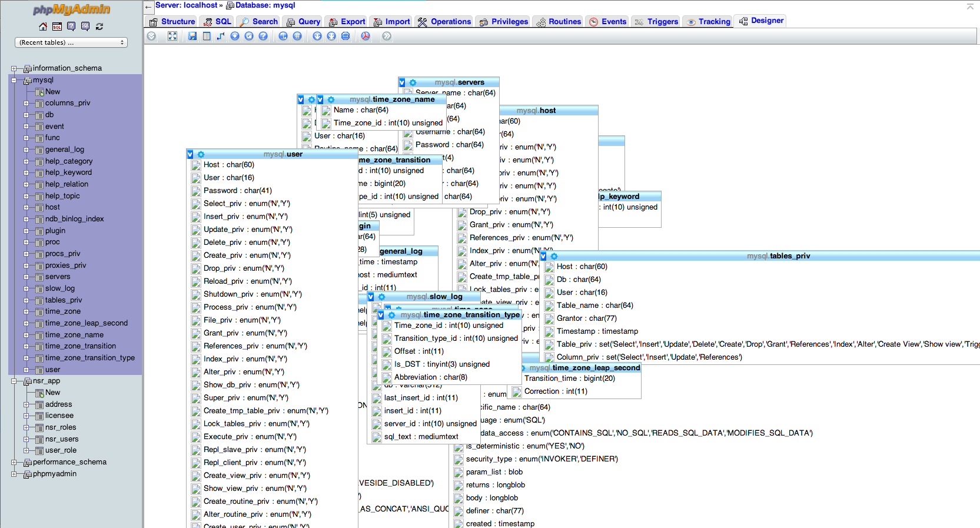Image resolution: width=980 pixels, height=528 pixels.
Task: Move designer menu arrow icon
Action: 387,36
